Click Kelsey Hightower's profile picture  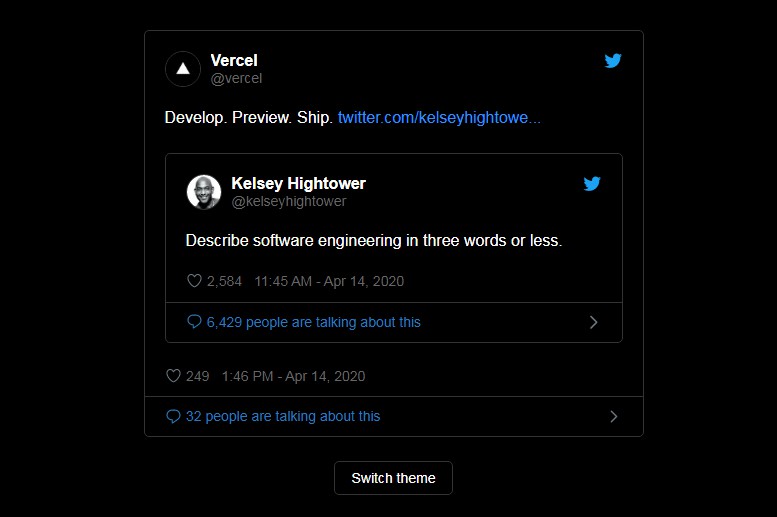(204, 192)
